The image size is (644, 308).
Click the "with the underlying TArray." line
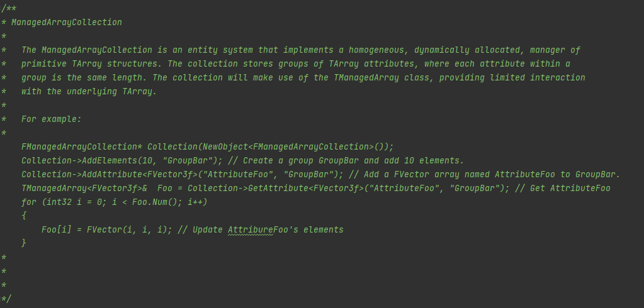pyautogui.click(x=89, y=92)
